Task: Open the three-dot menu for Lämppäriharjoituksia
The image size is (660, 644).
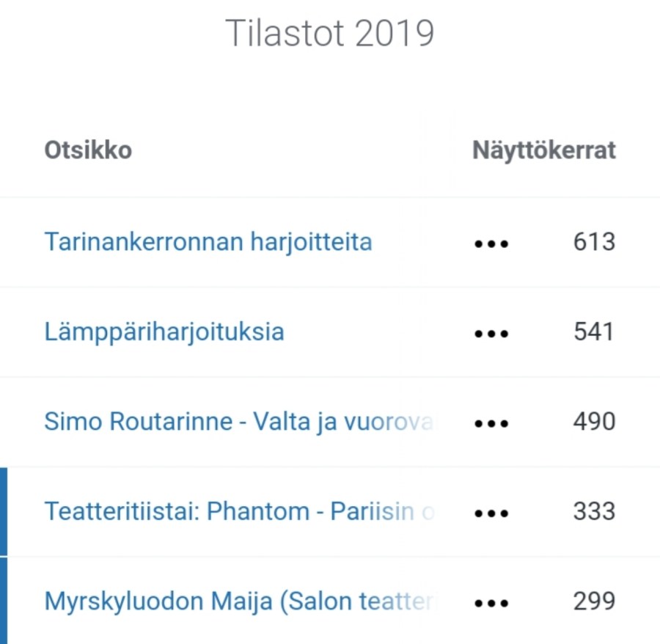Action: coord(491,333)
